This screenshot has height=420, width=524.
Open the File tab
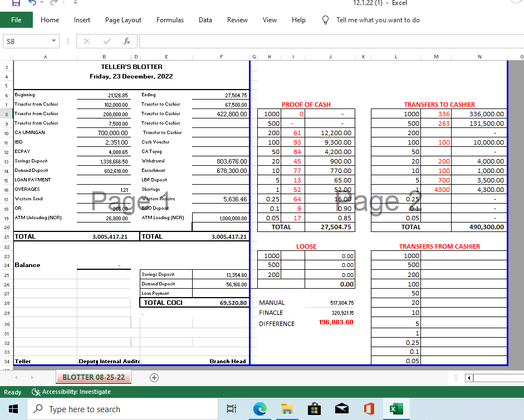point(16,20)
